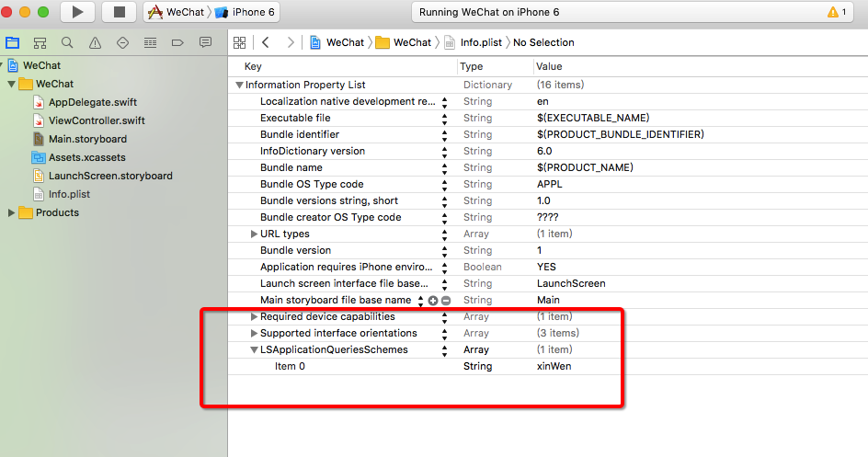Click WeChat project in jump bar

tap(337, 42)
